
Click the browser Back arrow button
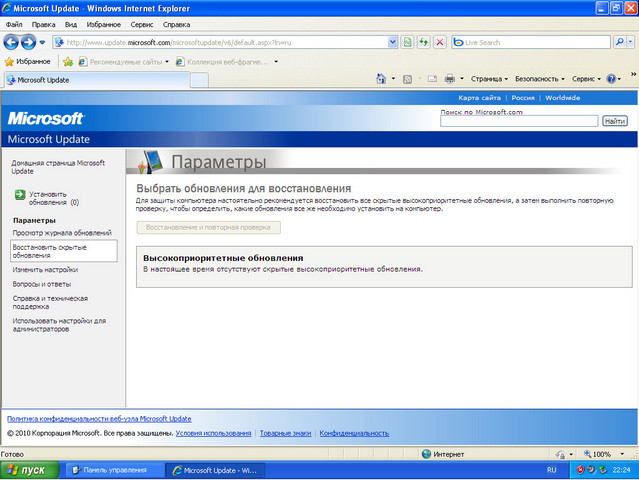tap(12, 43)
